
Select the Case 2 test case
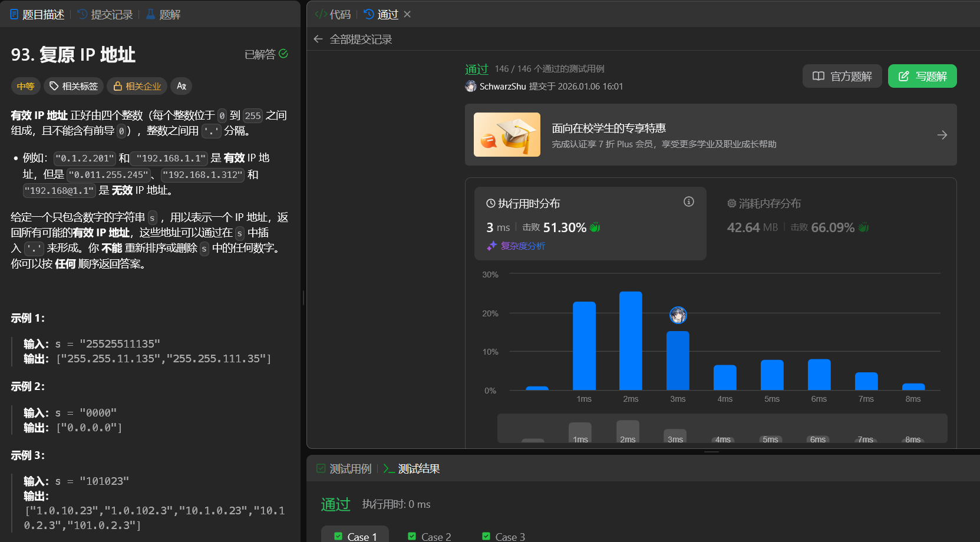tap(429, 536)
